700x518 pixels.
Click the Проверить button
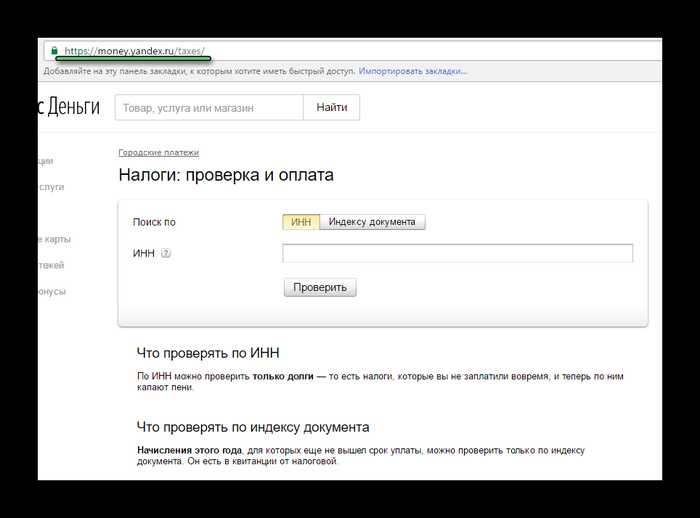[320, 288]
